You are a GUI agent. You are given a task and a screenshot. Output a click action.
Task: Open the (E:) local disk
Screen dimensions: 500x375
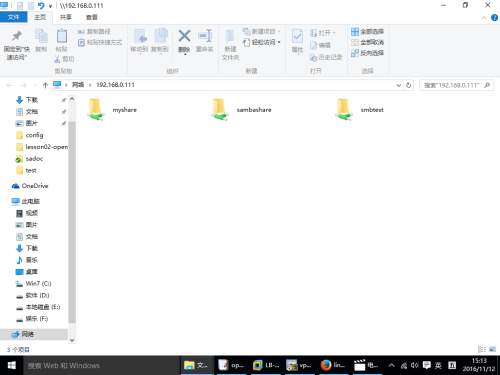tap(38, 307)
